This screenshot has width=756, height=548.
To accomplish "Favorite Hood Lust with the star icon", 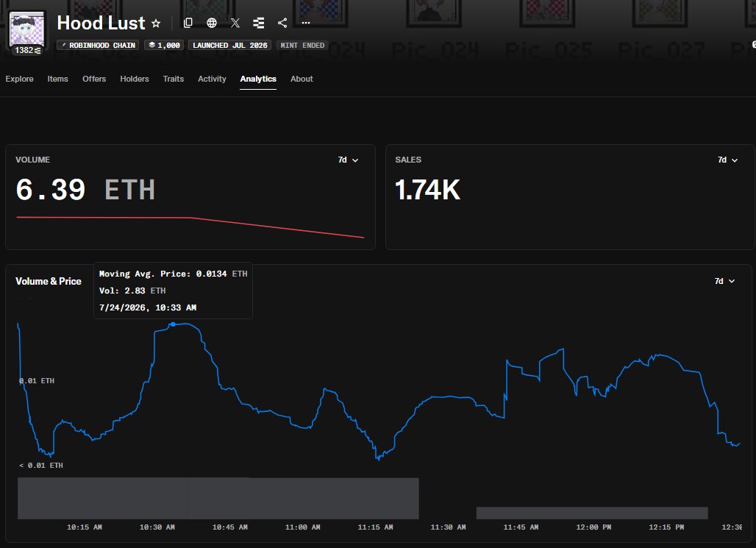I will click(156, 23).
